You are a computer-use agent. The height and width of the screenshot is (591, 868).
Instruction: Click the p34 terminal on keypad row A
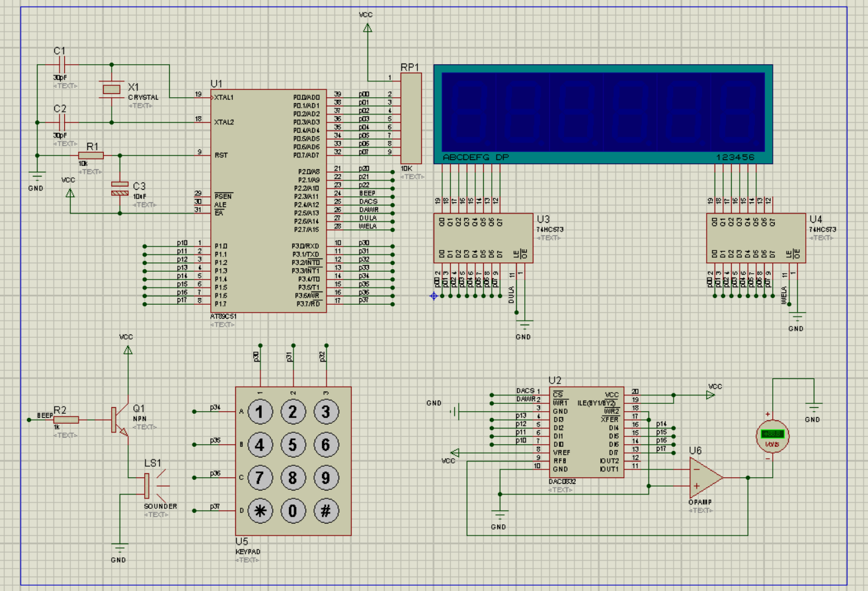tap(194, 411)
